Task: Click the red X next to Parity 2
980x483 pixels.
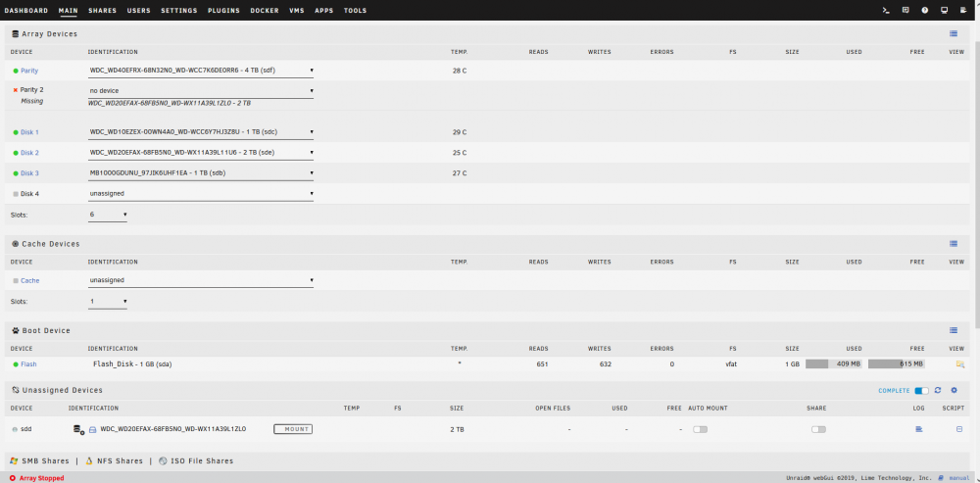Action: (x=16, y=90)
